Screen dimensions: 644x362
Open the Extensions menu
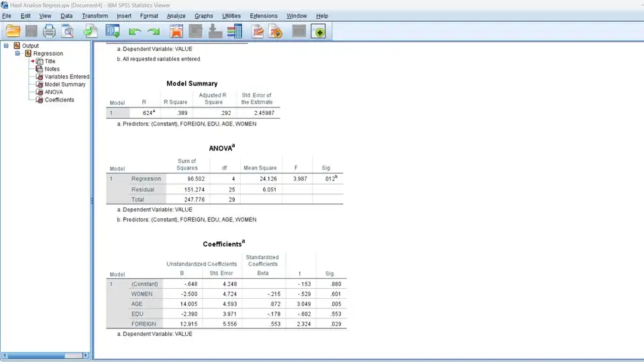pyautogui.click(x=264, y=15)
